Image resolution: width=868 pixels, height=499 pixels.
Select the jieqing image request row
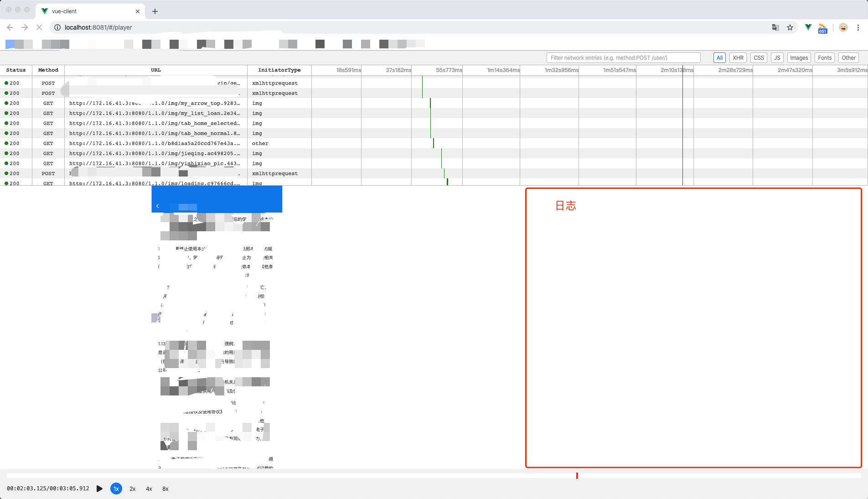pyautogui.click(x=434, y=153)
